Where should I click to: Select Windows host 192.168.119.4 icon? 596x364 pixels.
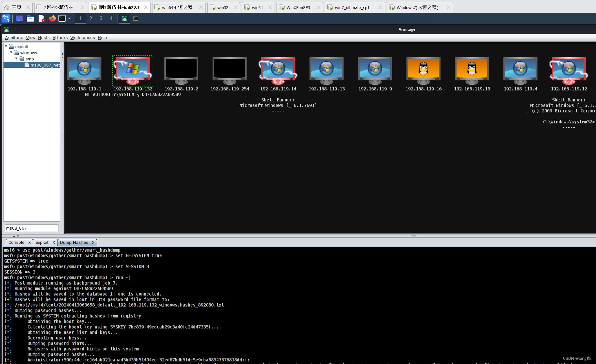click(520, 71)
